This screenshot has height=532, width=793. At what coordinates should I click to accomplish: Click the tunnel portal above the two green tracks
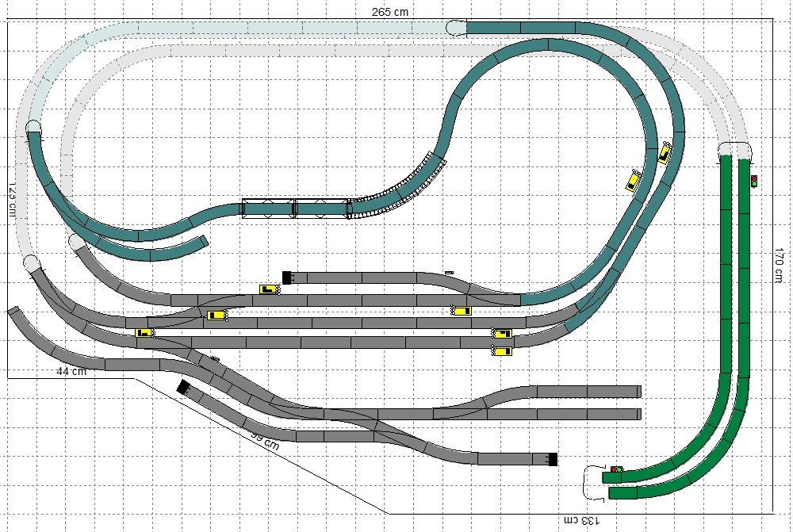pos(735,149)
